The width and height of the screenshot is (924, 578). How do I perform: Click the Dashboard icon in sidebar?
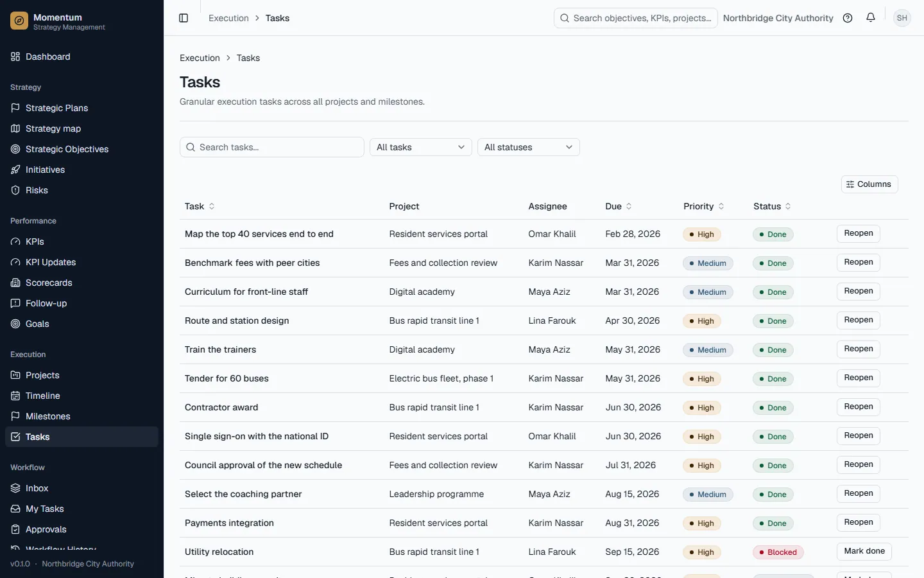(15, 57)
